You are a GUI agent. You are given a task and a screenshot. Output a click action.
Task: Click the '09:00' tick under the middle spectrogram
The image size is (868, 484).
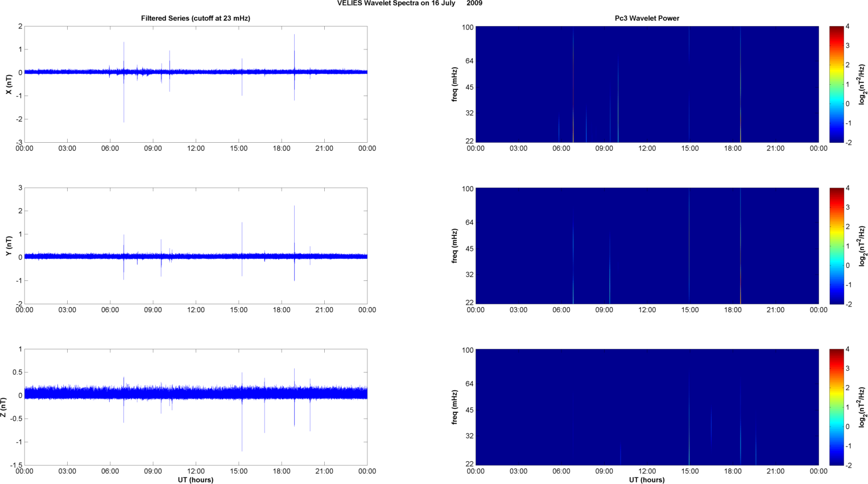click(x=604, y=310)
